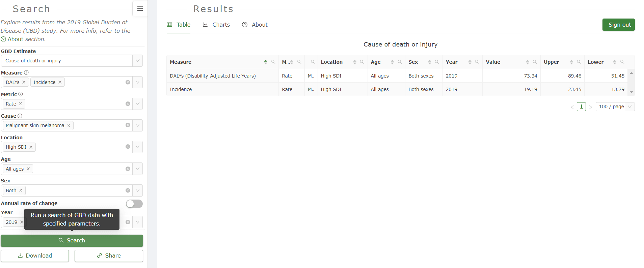The image size is (644, 268).
Task: Remove the DALYs measure tag
Action: [24, 82]
